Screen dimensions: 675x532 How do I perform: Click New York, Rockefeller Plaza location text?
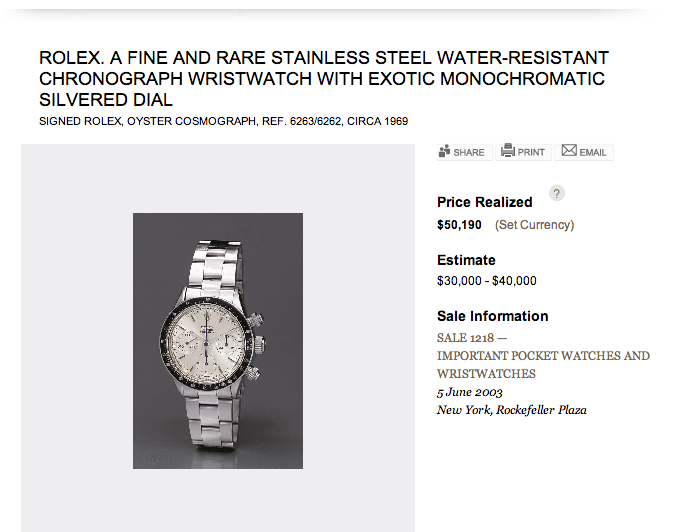click(511, 410)
